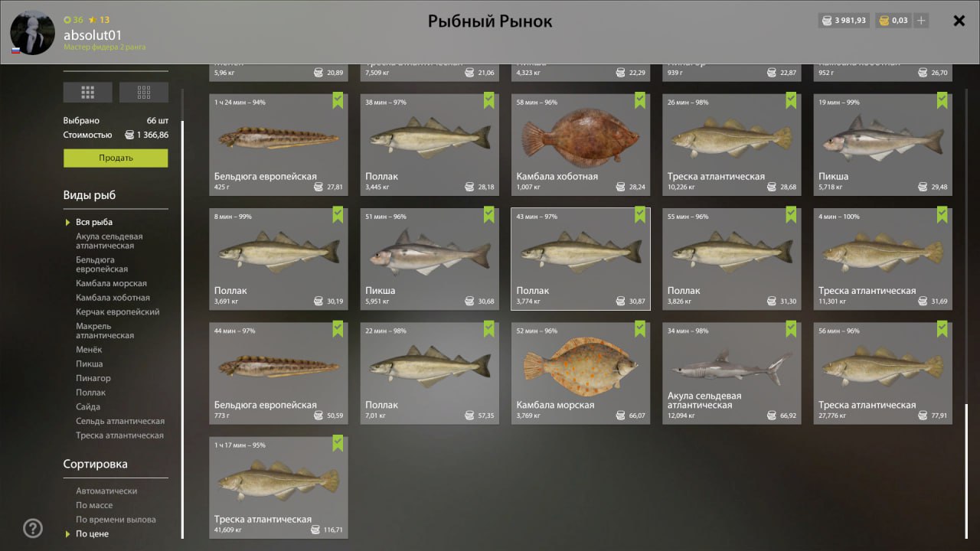Switch to small grid view icon
Image resolution: width=980 pixels, height=551 pixels.
(143, 93)
